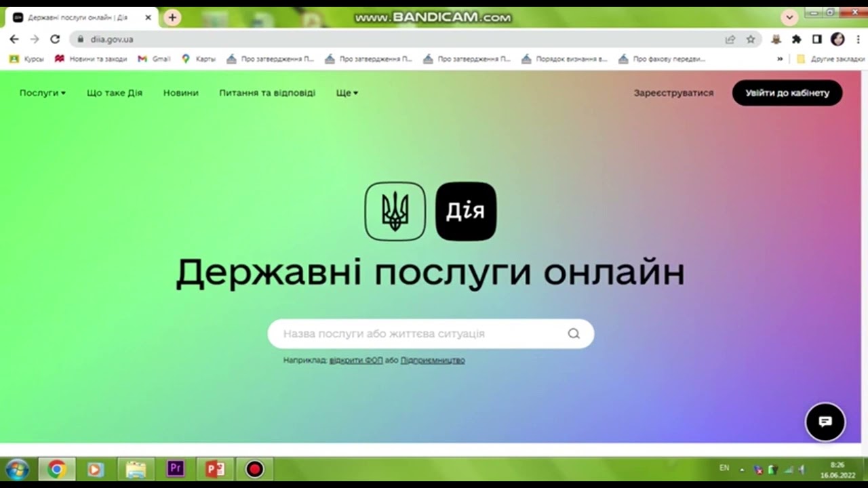
Task: Open the extensions puzzle icon
Action: pyautogui.click(x=797, y=39)
